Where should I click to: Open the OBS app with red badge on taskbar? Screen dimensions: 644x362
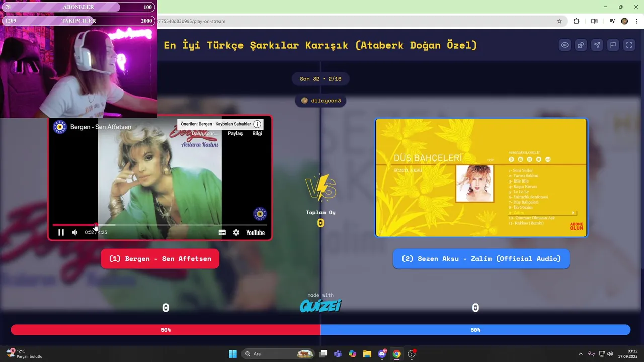pyautogui.click(x=412, y=354)
